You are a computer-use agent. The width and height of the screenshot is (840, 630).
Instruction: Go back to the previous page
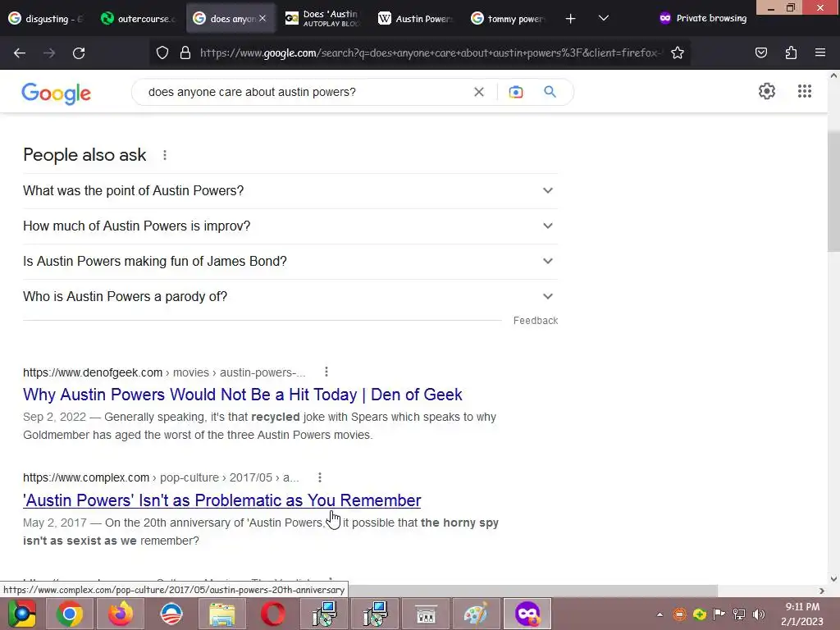click(20, 52)
